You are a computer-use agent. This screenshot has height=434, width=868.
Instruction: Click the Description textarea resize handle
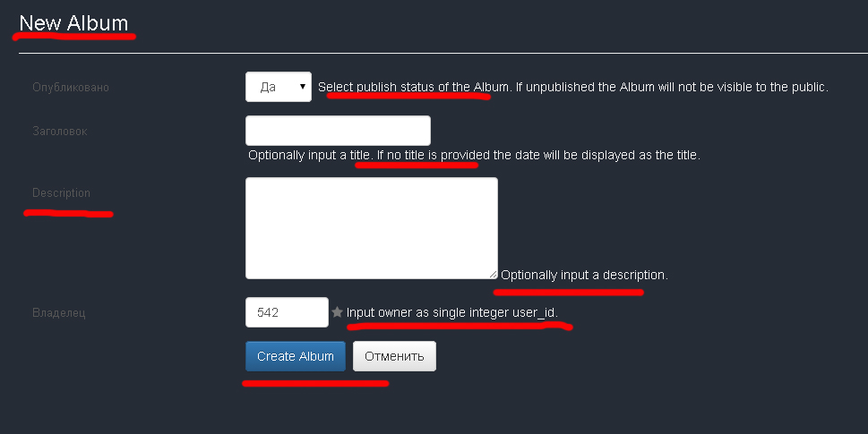(494, 274)
